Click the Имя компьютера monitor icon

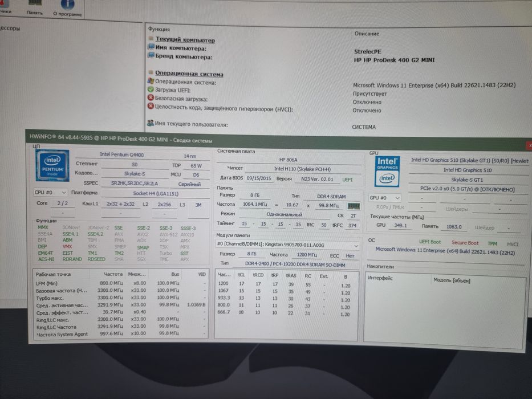(x=151, y=47)
